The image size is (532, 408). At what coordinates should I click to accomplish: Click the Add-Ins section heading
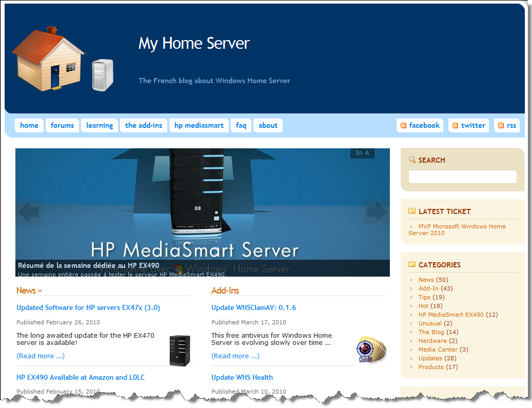225,290
